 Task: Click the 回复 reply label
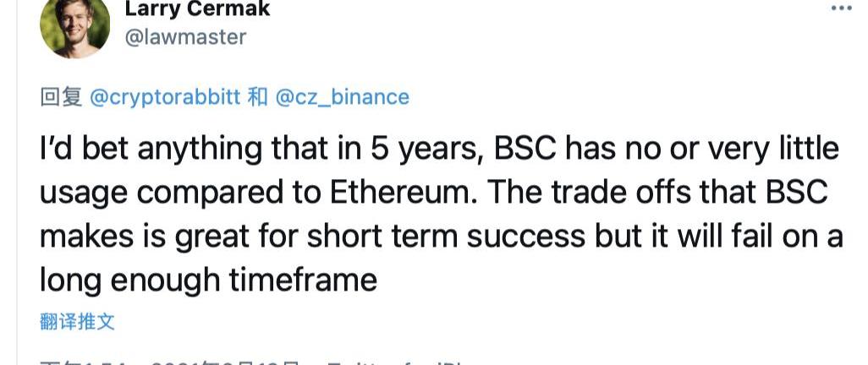(x=61, y=96)
